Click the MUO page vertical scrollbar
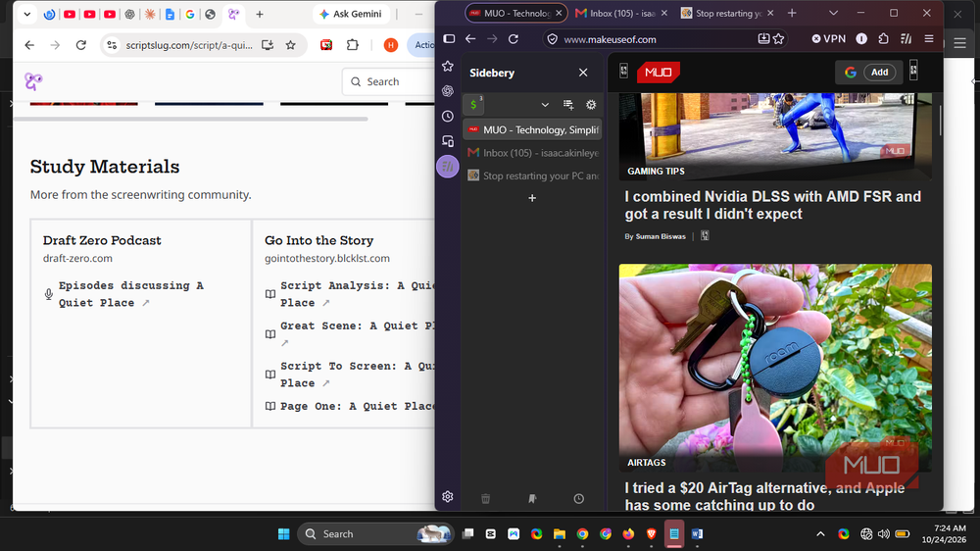The image size is (980, 551). click(940, 121)
